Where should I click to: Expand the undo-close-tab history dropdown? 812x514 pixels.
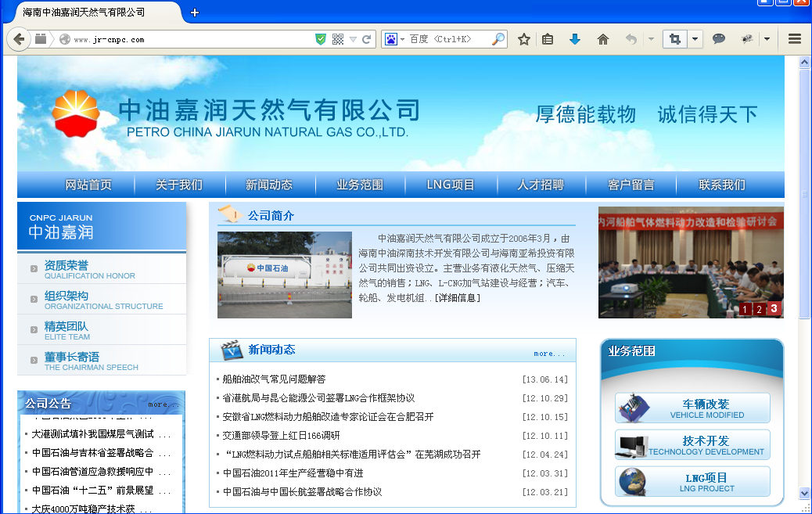point(651,39)
